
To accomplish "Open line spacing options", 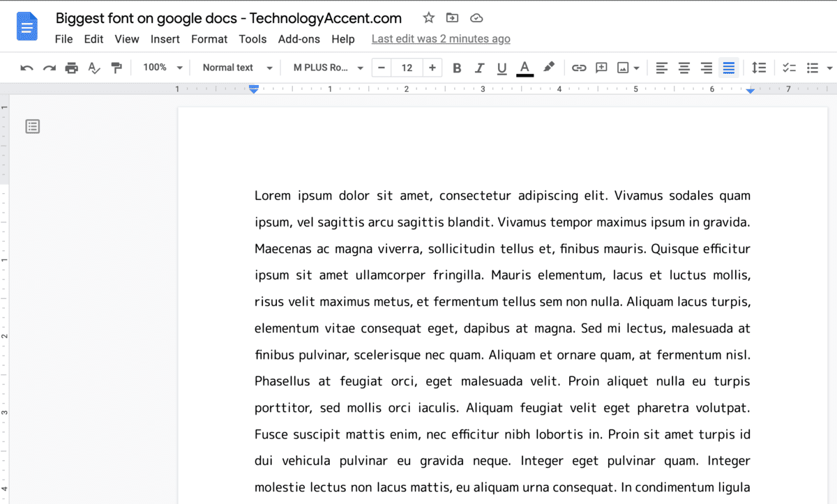I will pos(760,67).
